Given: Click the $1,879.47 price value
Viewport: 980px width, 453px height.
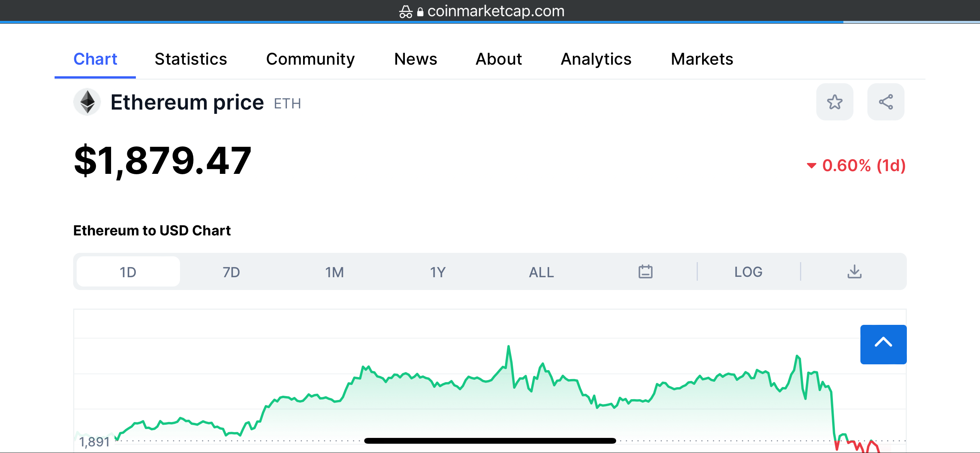Looking at the screenshot, I should click(x=163, y=160).
